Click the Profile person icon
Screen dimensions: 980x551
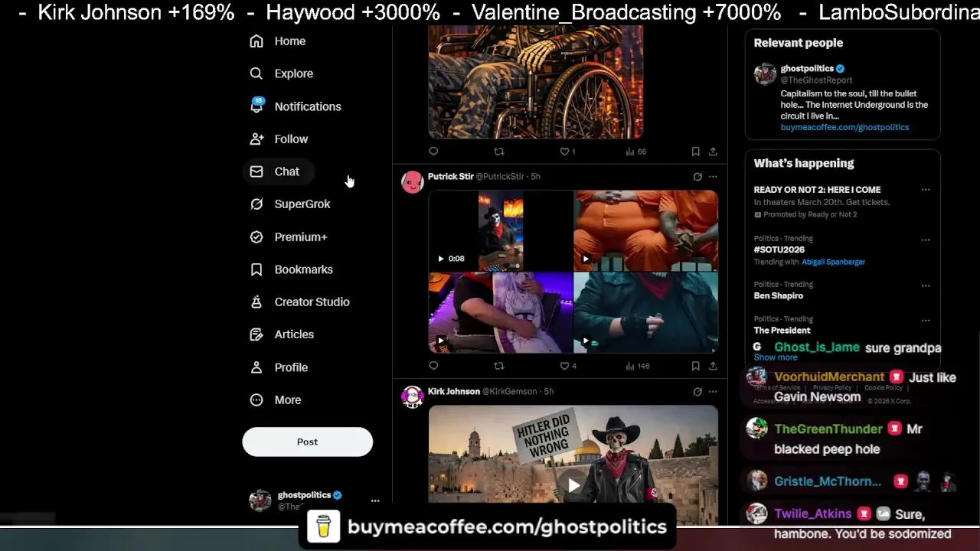(256, 367)
